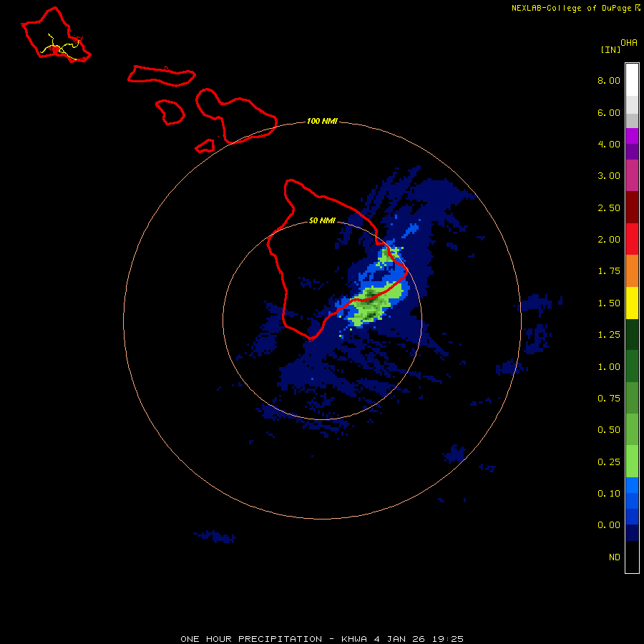The image size is (644, 644).
Task: Click the 1.25 legend value
Action: (609, 335)
